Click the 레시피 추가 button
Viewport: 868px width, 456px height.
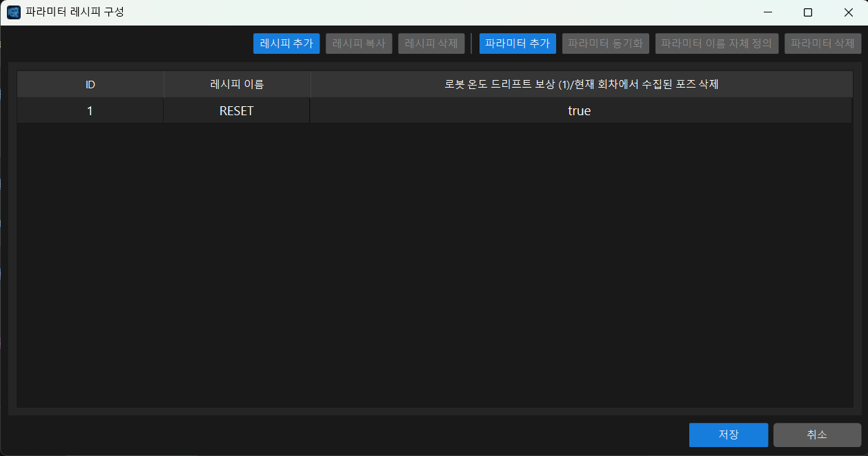286,43
